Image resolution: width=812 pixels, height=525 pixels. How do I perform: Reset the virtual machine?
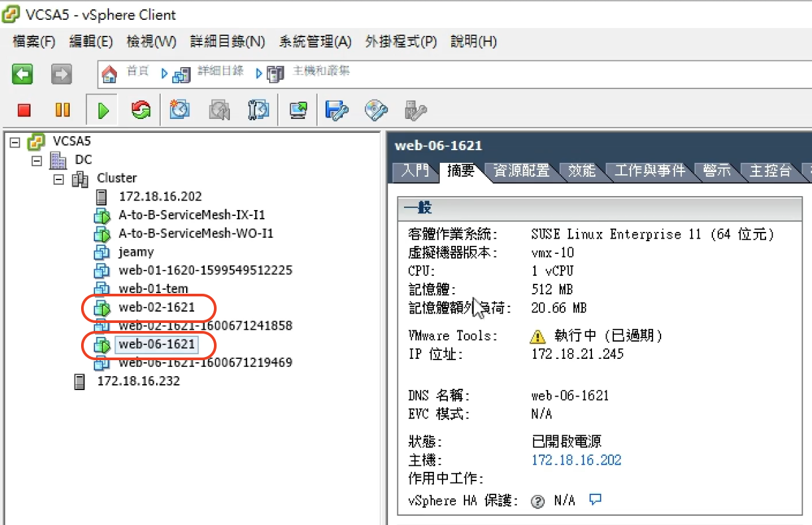(141, 110)
